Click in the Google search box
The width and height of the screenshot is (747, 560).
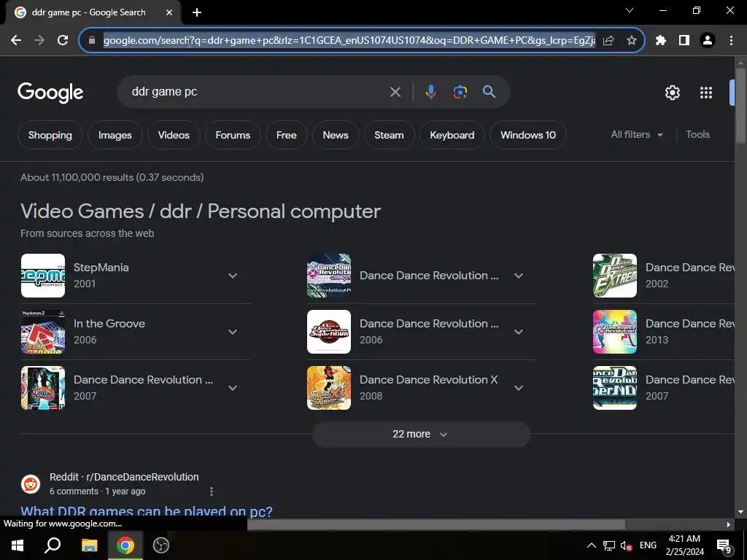pos(258,92)
